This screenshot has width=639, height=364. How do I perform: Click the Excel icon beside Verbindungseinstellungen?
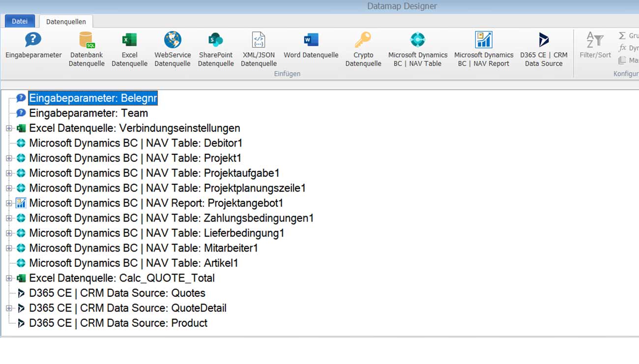(x=21, y=128)
